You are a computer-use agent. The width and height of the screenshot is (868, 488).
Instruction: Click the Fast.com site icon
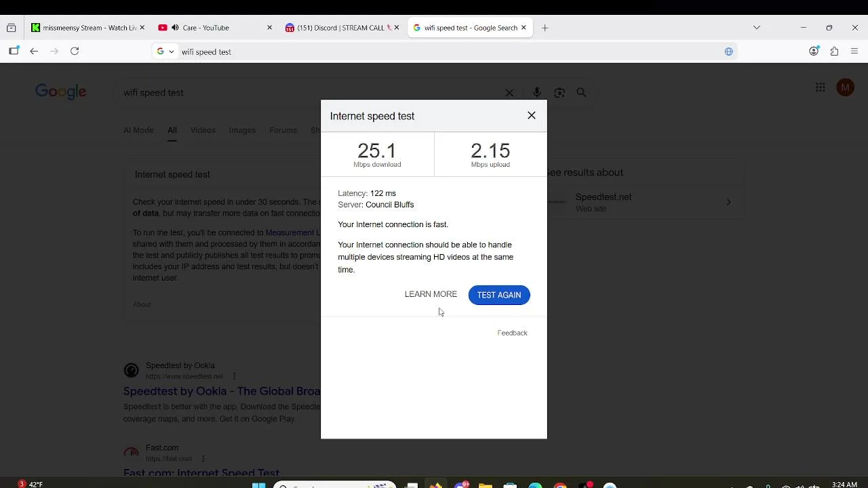pyautogui.click(x=131, y=453)
